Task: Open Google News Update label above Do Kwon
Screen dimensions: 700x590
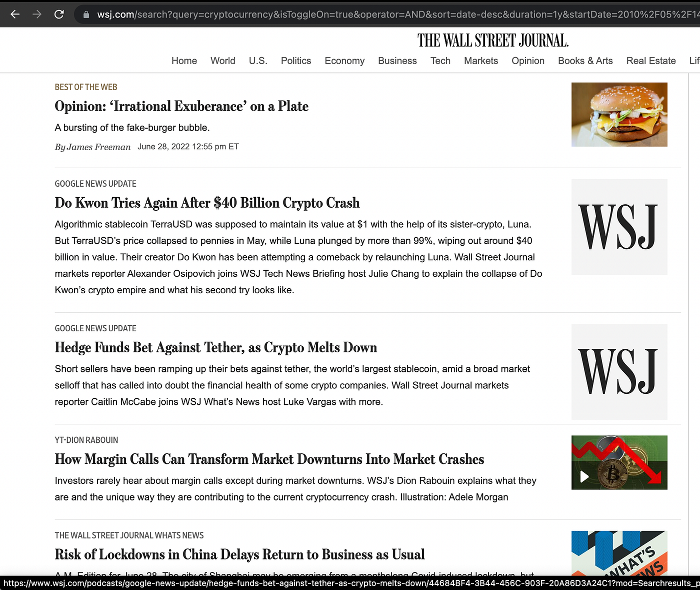Action: pyautogui.click(x=95, y=184)
